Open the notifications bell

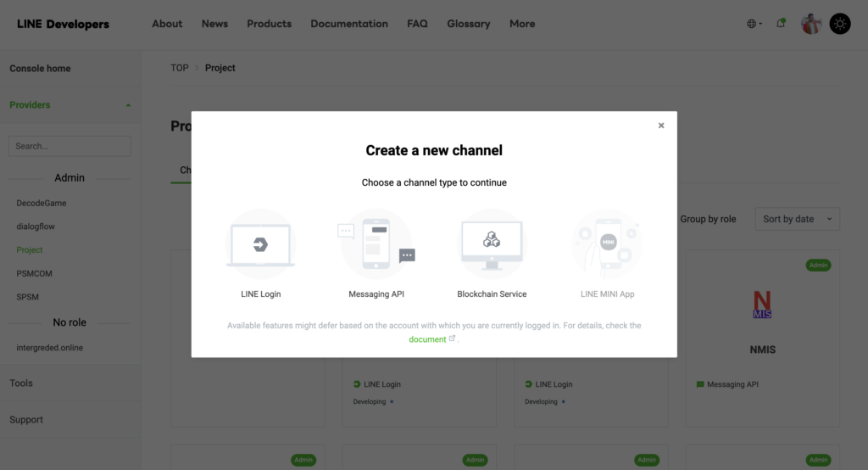(x=781, y=23)
